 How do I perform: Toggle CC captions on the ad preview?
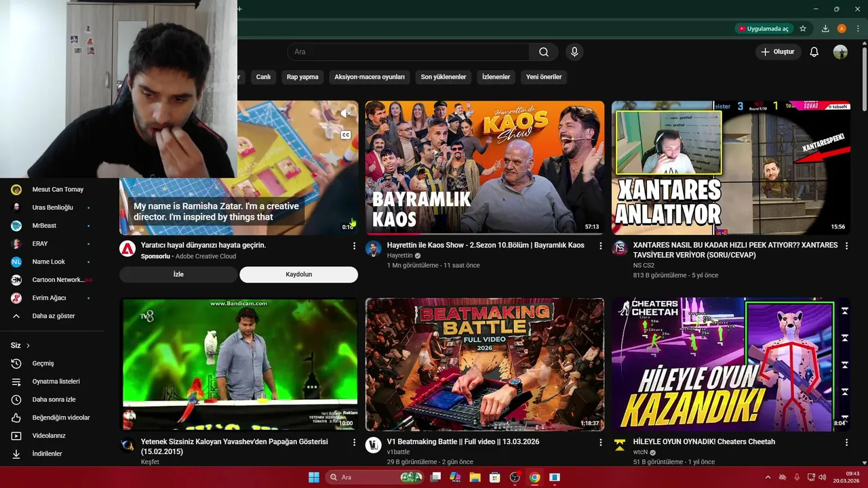(346, 135)
